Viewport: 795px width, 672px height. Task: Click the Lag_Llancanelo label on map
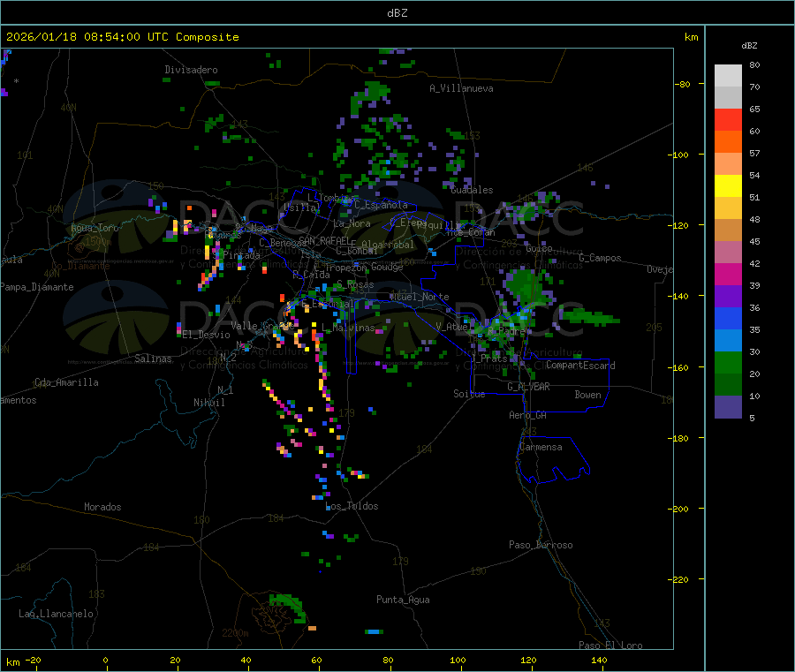click(56, 613)
